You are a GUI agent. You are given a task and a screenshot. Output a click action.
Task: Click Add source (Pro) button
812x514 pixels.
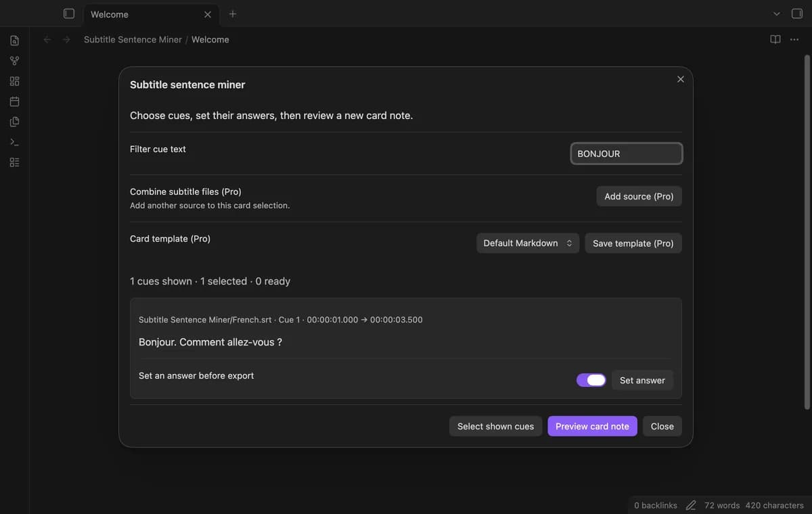(639, 196)
